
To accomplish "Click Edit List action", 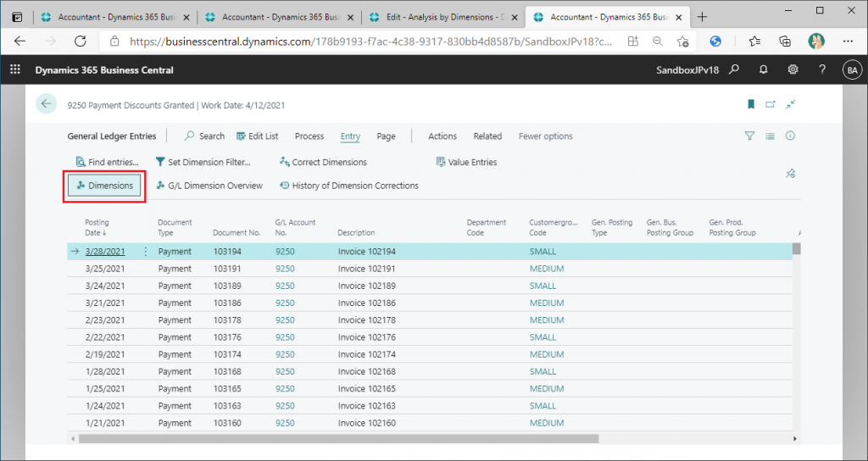I will click(x=257, y=136).
